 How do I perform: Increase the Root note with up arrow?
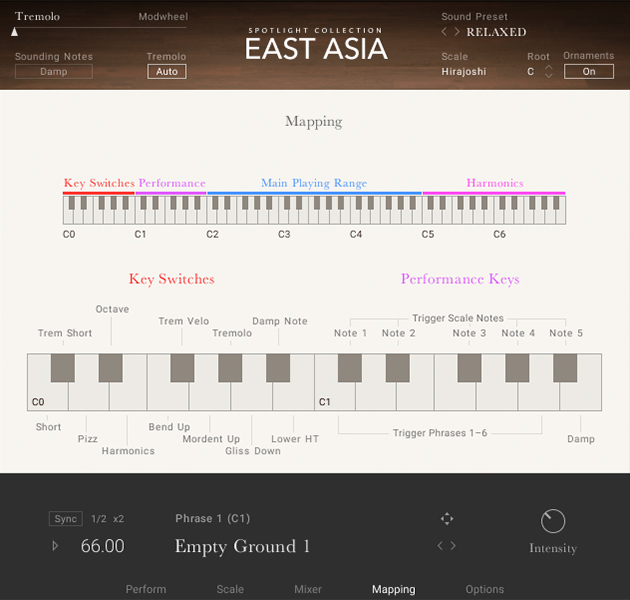548,68
